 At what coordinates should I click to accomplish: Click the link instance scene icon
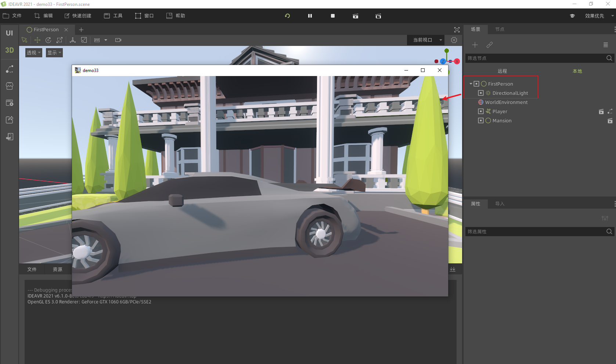[x=490, y=45]
